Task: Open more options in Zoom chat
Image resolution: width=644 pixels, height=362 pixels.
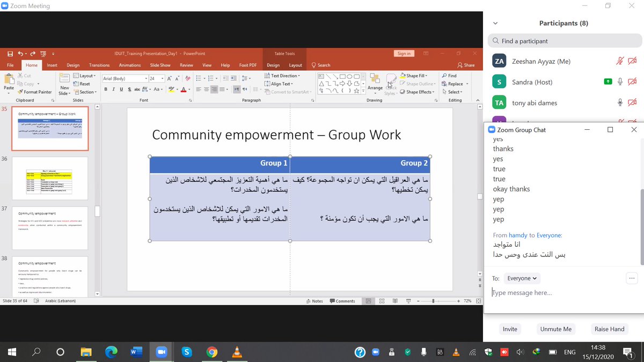Action: tap(632, 278)
